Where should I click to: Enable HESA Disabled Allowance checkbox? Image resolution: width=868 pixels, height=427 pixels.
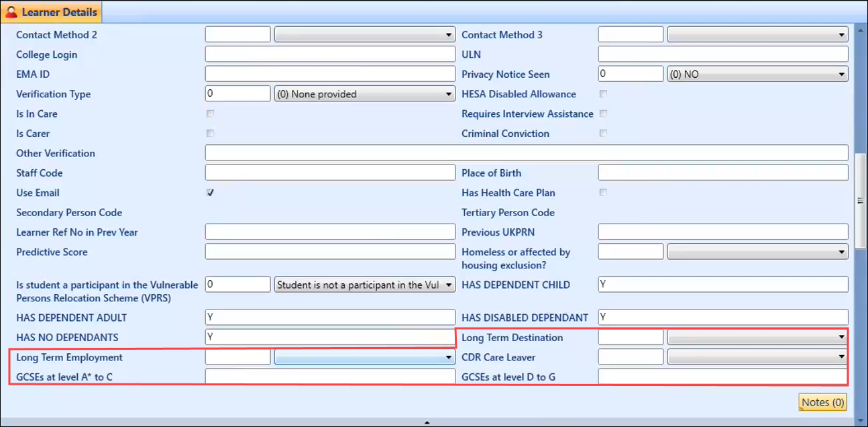[603, 93]
